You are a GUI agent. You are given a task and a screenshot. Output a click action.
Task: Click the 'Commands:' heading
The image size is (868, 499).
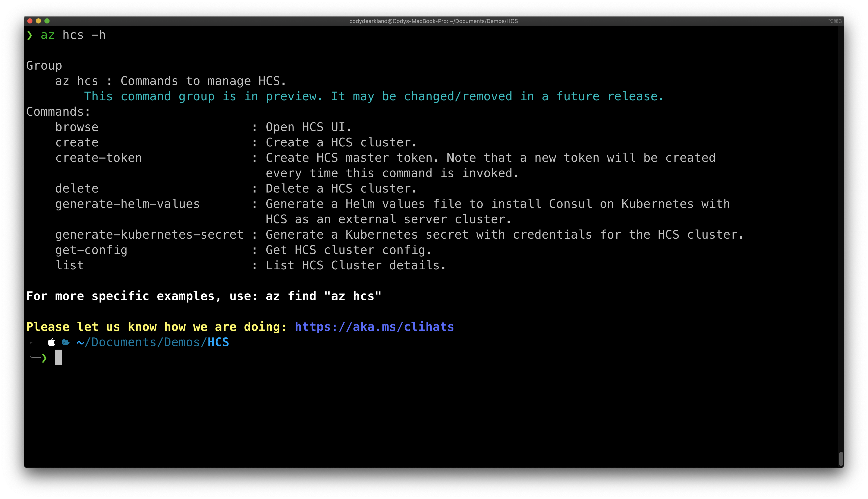coord(58,112)
